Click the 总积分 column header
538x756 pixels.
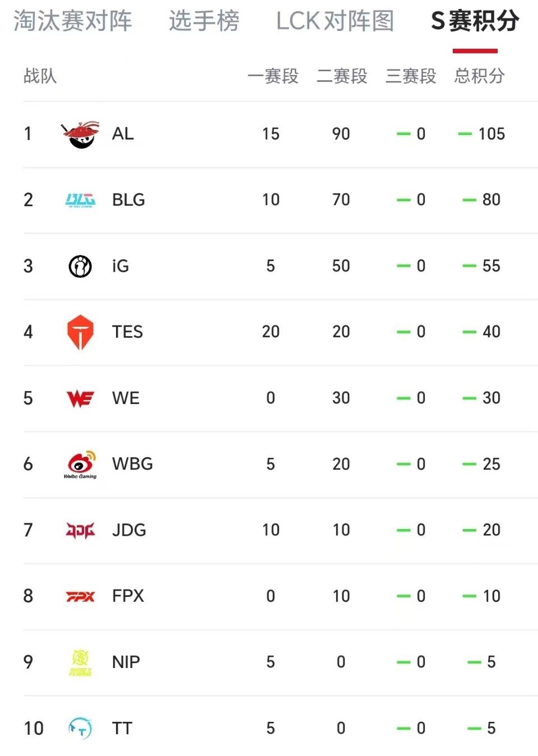[x=480, y=76]
